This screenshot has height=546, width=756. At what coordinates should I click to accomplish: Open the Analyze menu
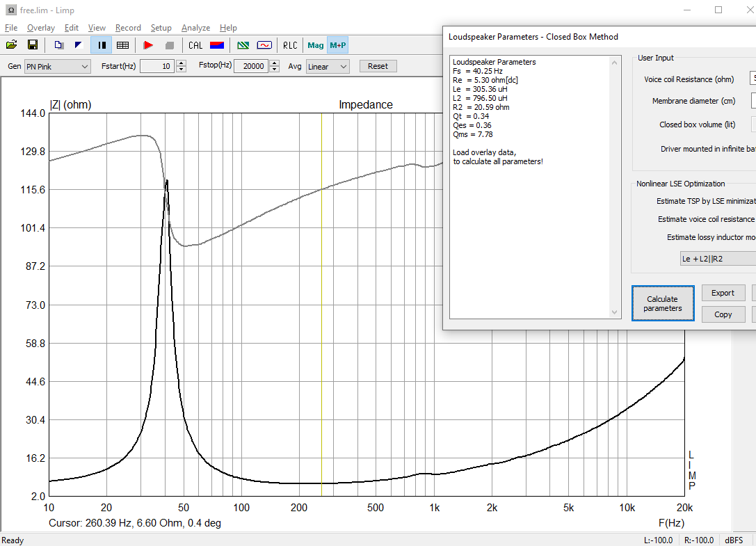[x=195, y=28]
